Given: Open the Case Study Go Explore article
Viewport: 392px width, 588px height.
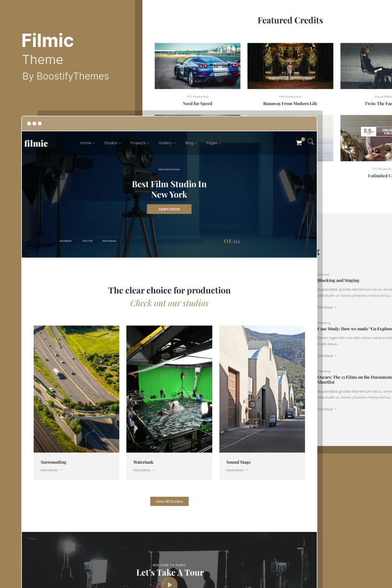Looking at the screenshot, I should point(355,329).
